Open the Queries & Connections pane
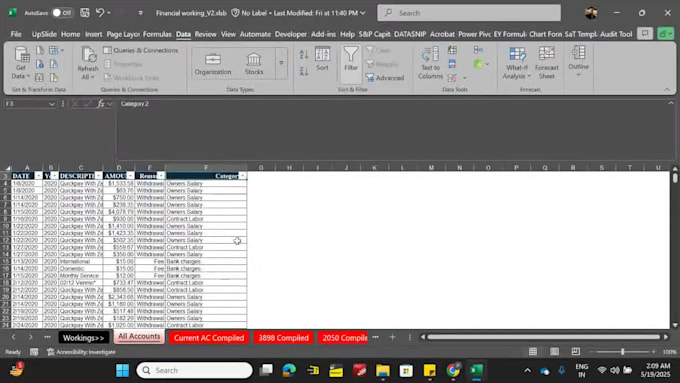This screenshot has width=680, height=383. click(141, 50)
